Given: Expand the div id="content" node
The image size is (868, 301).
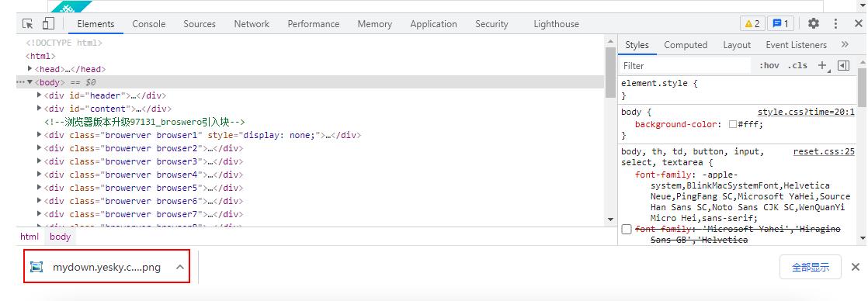Looking at the screenshot, I should point(40,109).
